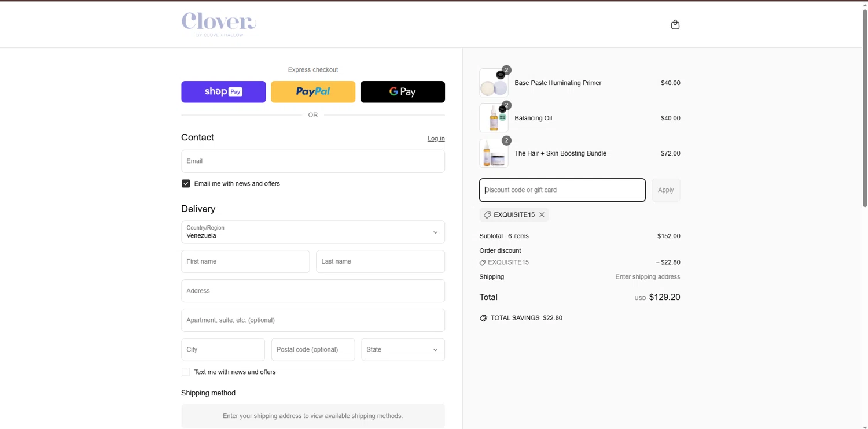Uncheck Email me with news and offers
Screen dimensions: 868x429
coord(186,183)
